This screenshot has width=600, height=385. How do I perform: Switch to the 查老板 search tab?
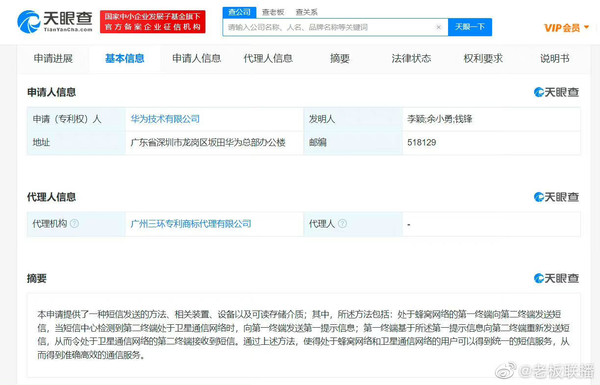click(x=273, y=12)
